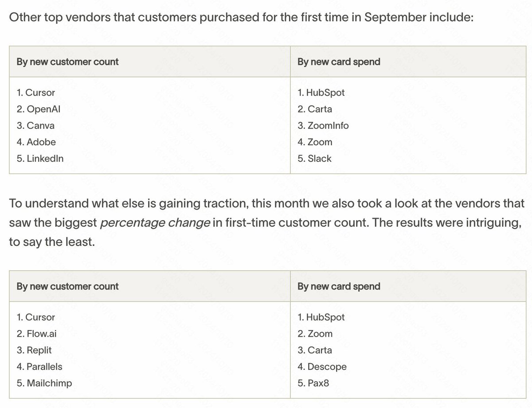Click "1. HubSpot" in the top card spend table
This screenshot has width=532, height=408.
click(321, 93)
